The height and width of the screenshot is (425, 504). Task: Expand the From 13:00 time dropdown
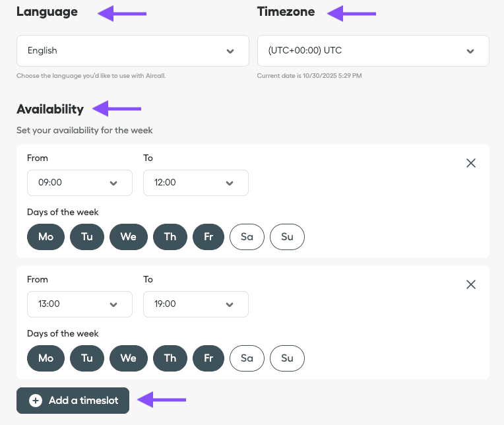pos(79,304)
